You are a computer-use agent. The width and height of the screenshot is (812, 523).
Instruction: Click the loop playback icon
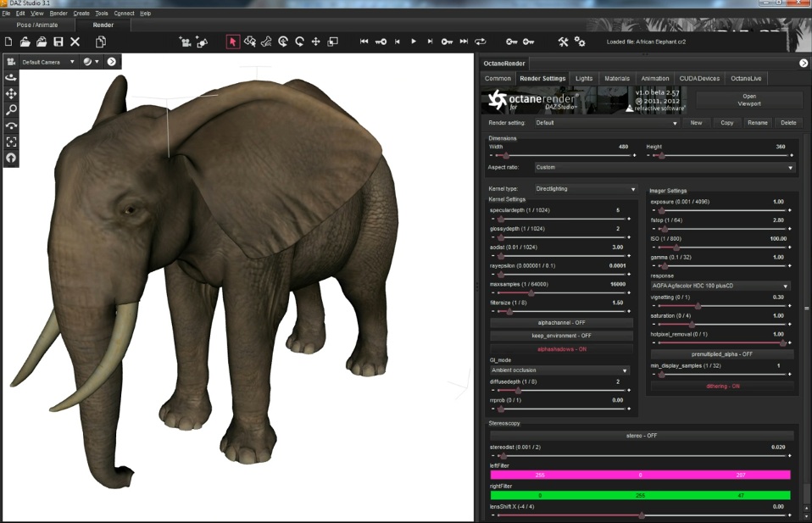click(481, 42)
